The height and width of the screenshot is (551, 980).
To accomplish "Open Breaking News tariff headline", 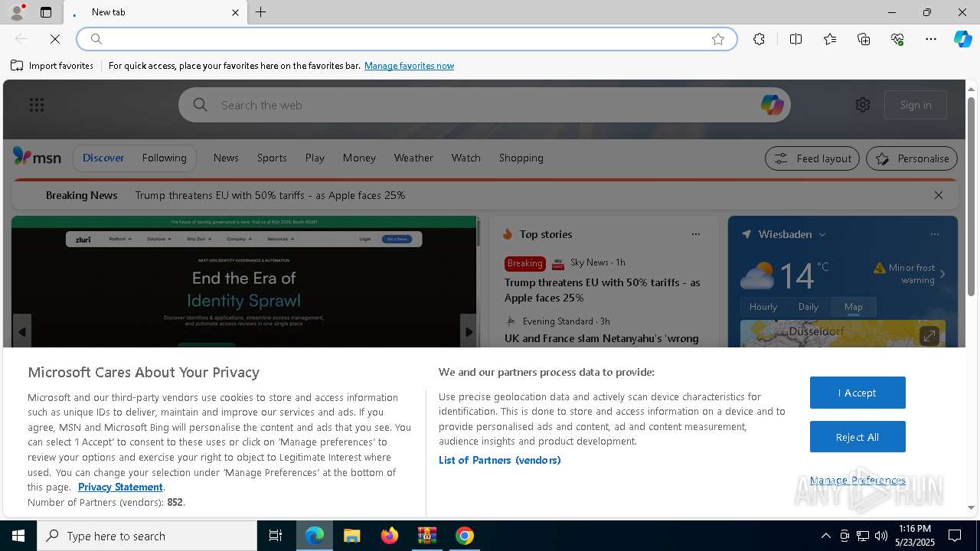I will click(x=270, y=195).
